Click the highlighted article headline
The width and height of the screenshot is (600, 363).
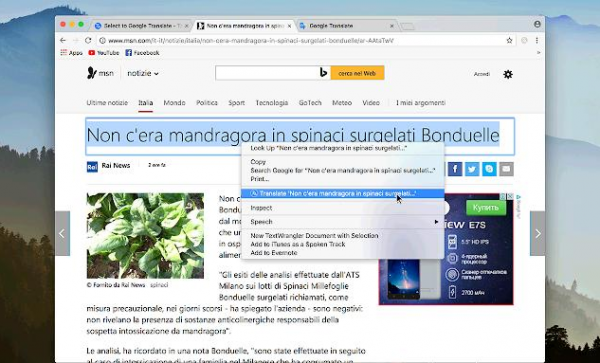click(293, 135)
